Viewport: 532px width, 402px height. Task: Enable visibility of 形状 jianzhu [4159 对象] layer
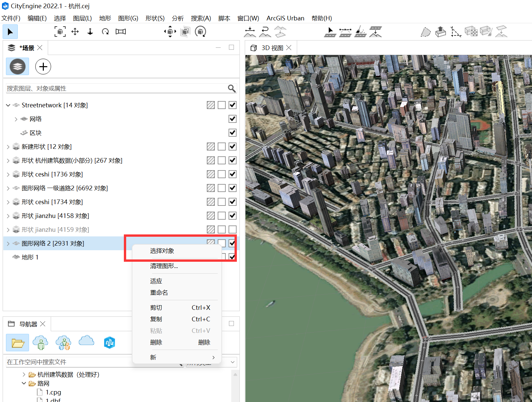[233, 229]
